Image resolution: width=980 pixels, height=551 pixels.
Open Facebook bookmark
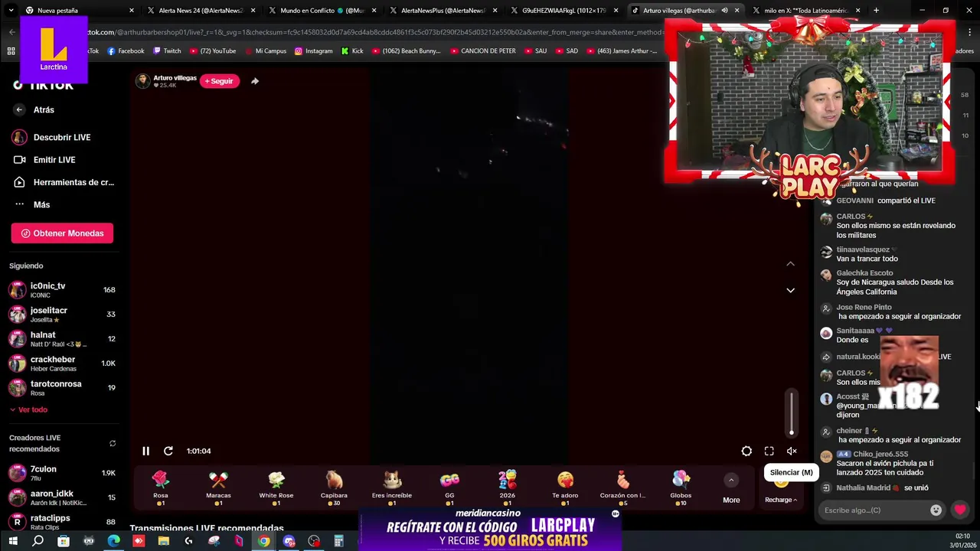126,51
